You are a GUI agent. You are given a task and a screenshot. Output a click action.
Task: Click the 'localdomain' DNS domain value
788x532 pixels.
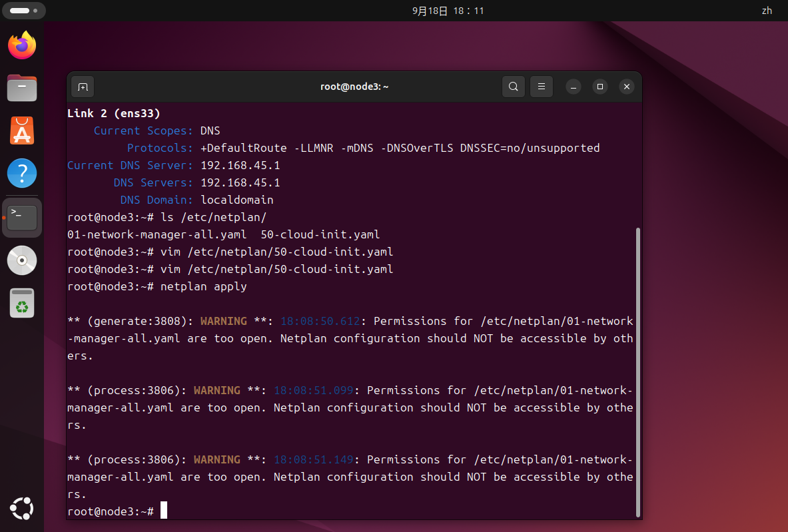[x=236, y=200]
